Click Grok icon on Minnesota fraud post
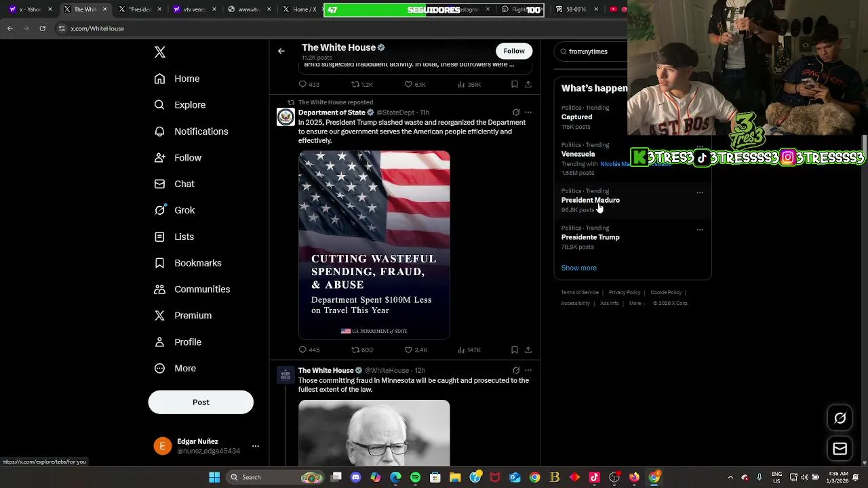This screenshot has width=868, height=488. (x=516, y=370)
